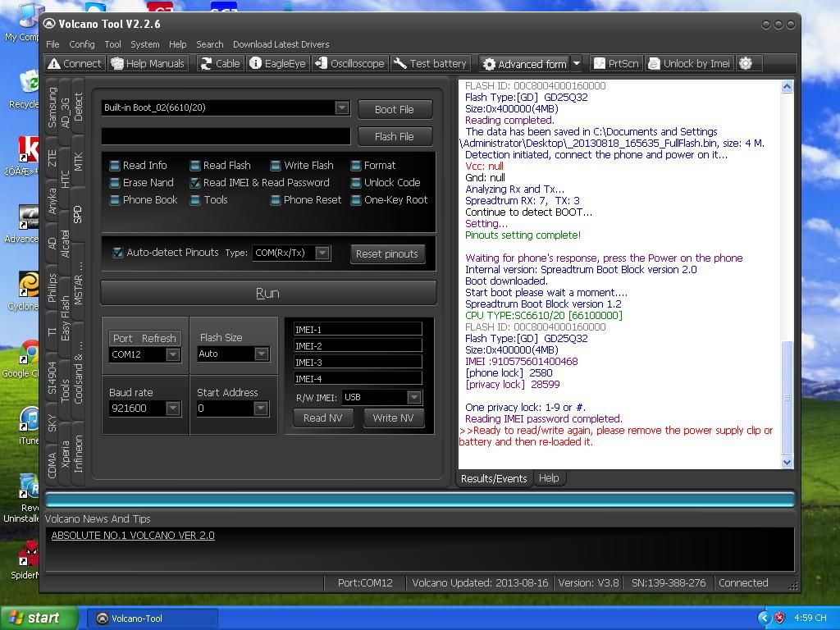This screenshot has height=630, width=840.
Task: Tick the Format checkbox
Action: tap(356, 166)
